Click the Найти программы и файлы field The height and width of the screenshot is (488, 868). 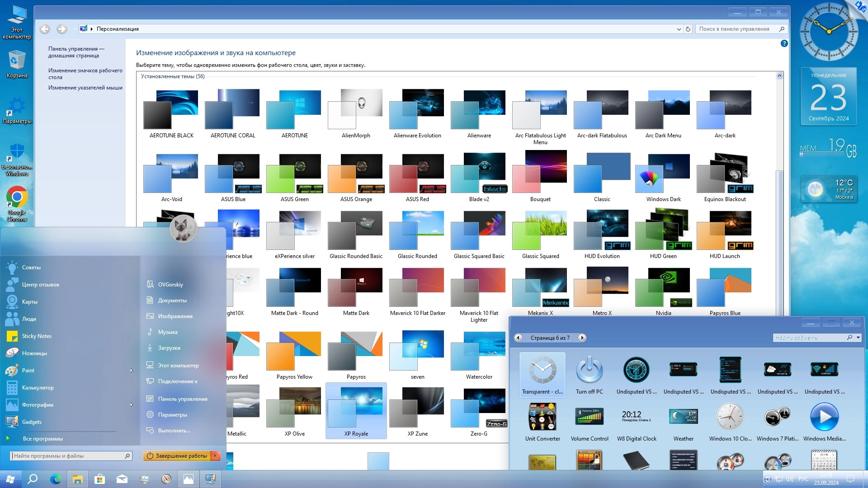(68, 456)
